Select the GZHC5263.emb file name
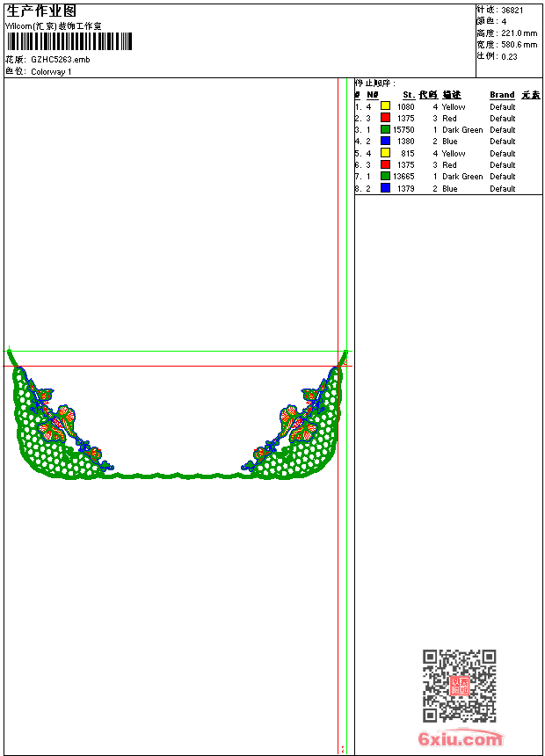This screenshot has width=545, height=756. click(x=60, y=60)
